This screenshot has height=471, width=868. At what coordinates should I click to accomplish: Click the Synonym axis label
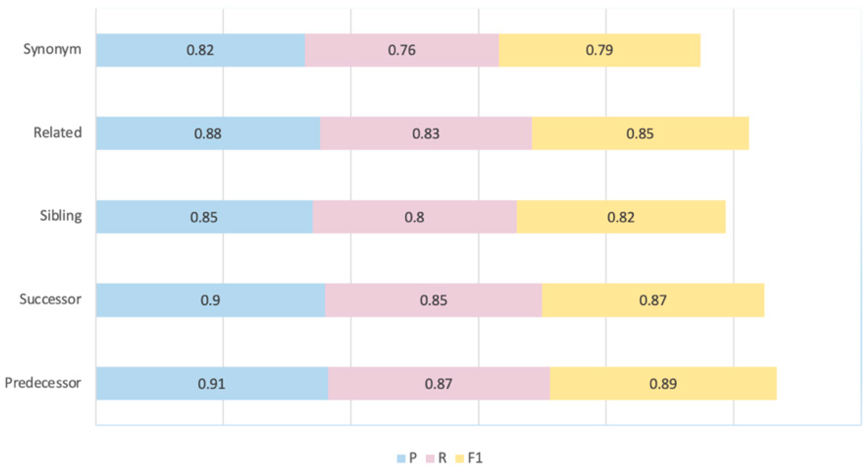point(52,50)
